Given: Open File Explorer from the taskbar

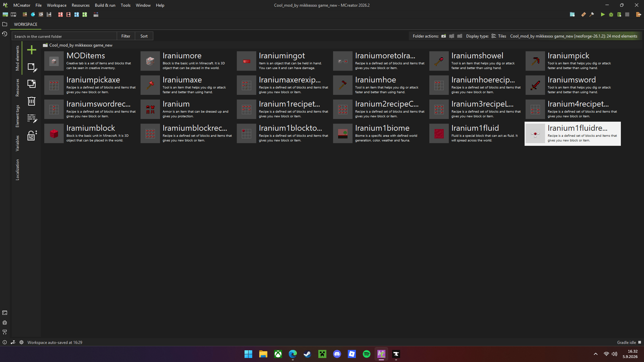Looking at the screenshot, I should [263, 354].
